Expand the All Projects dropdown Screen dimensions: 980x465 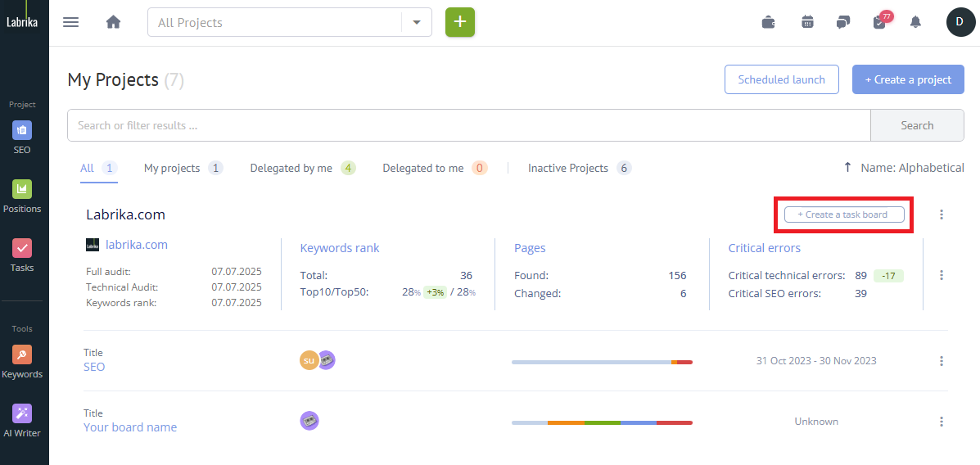(417, 22)
